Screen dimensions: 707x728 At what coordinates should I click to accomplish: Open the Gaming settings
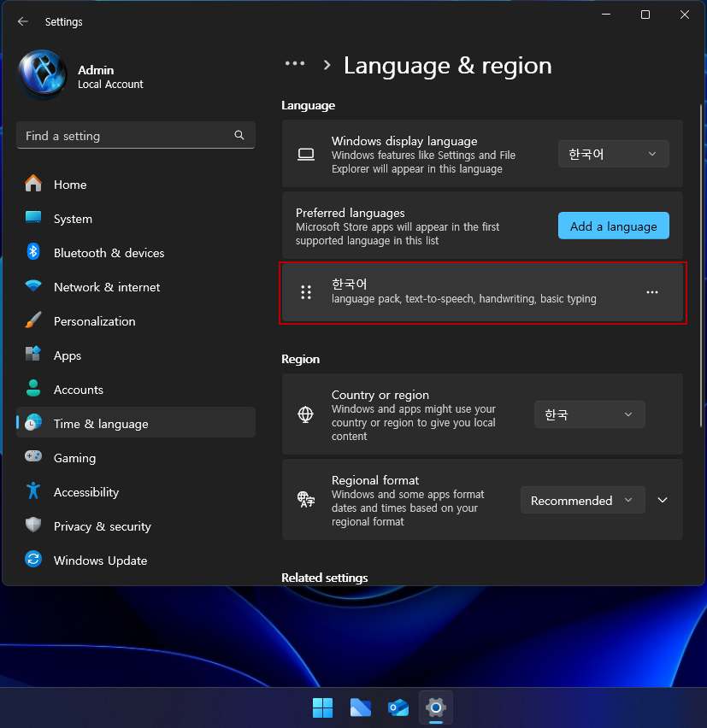pyautogui.click(x=136, y=458)
